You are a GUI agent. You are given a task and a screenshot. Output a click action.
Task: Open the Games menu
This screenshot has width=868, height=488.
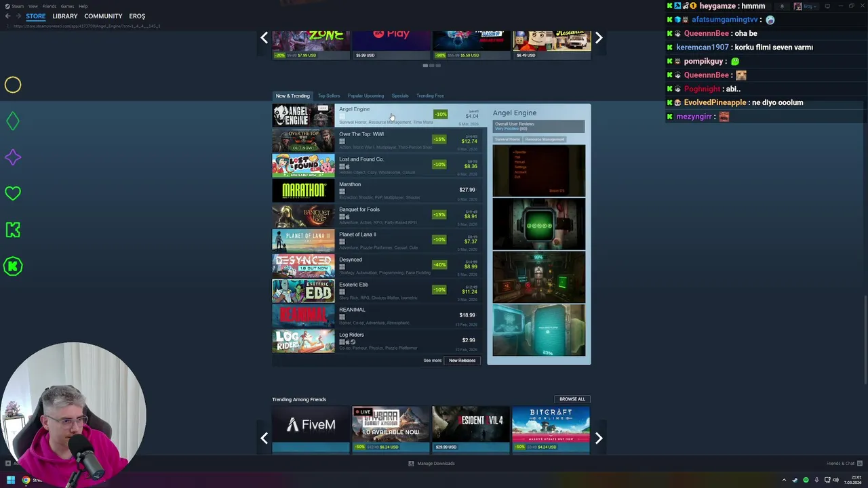click(x=67, y=6)
